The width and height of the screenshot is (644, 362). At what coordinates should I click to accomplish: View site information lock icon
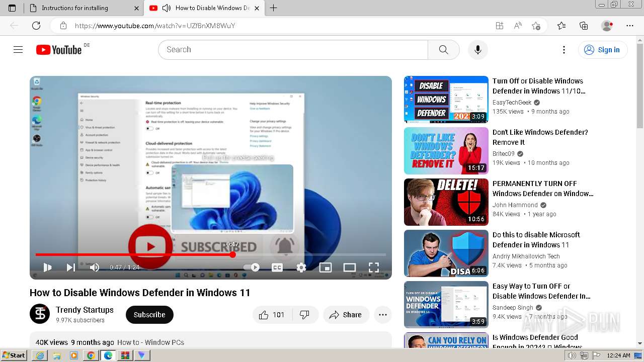point(63,26)
